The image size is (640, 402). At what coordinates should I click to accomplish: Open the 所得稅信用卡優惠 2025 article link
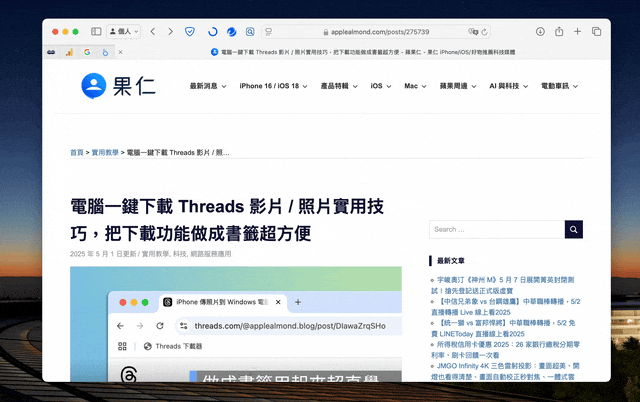505,350
